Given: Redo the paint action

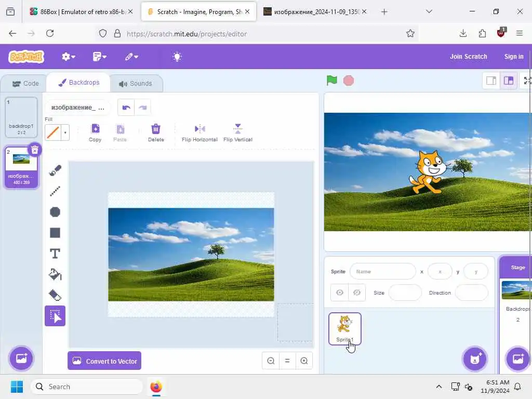Looking at the screenshot, I should pyautogui.click(x=142, y=108).
